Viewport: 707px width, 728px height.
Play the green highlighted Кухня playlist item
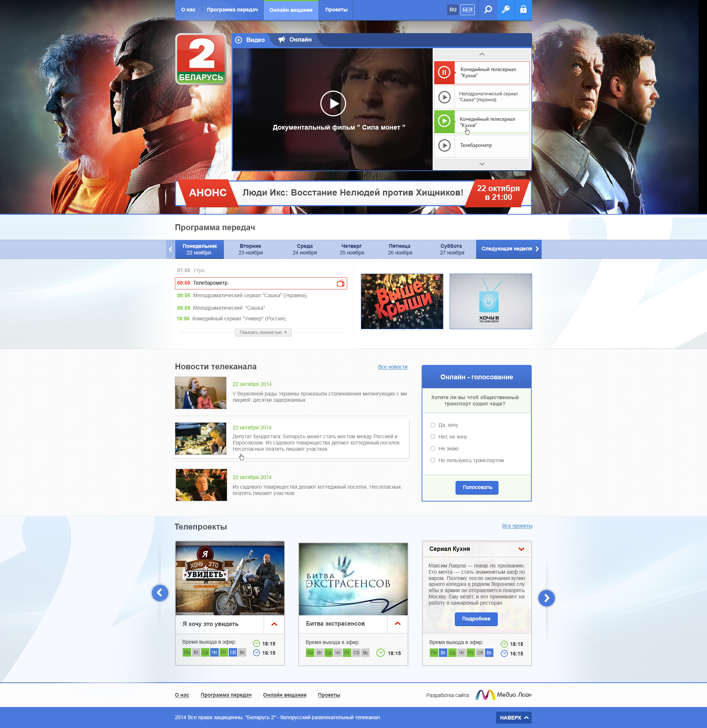coord(444,121)
